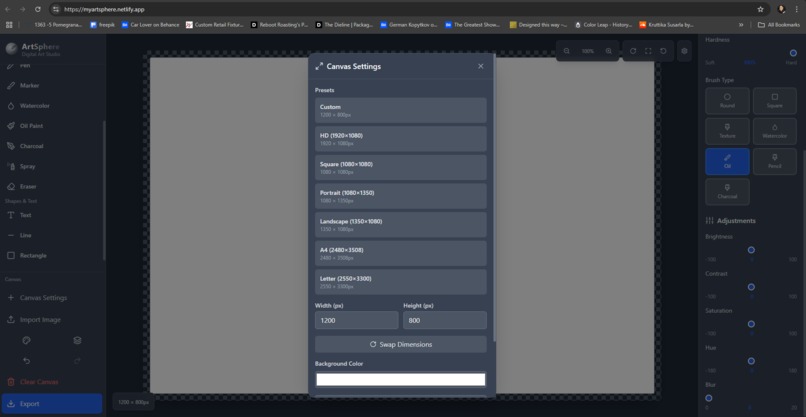Click the 100% zoom level label
The image size is (806, 417).
[588, 51]
